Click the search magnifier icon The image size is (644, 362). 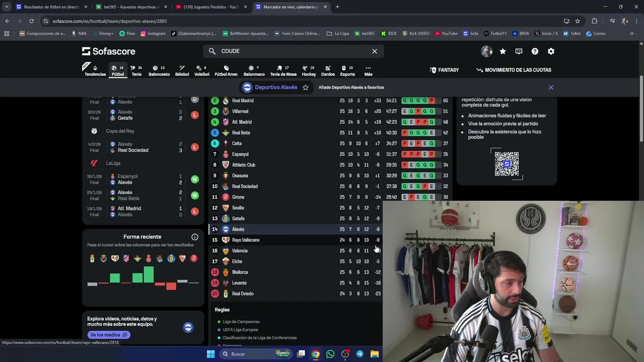point(212,51)
